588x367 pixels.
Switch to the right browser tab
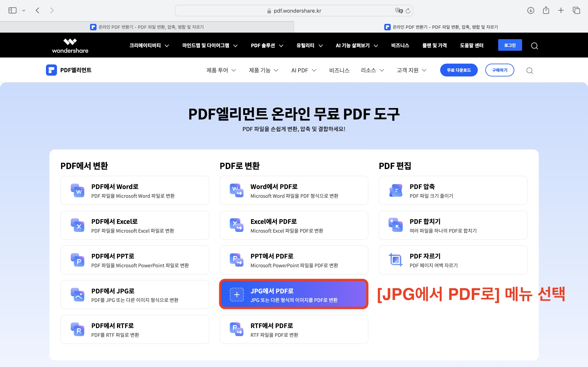(x=441, y=27)
